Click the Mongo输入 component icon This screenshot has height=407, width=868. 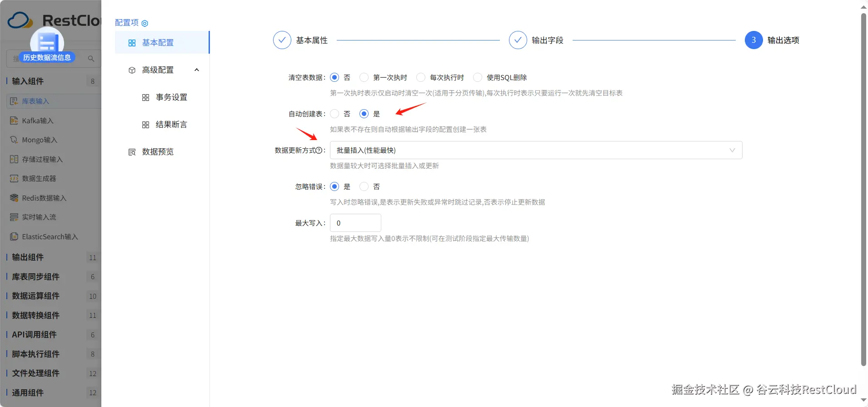pos(14,140)
